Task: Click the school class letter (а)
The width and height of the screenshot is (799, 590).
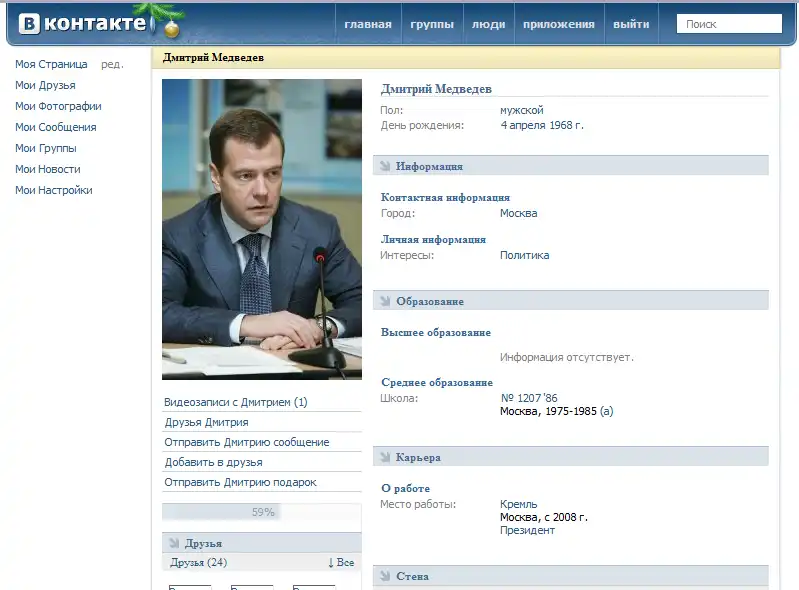Action: click(606, 411)
